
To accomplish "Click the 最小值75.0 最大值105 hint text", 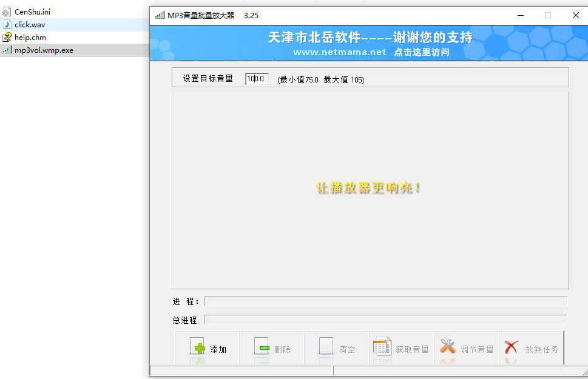I will pos(321,79).
